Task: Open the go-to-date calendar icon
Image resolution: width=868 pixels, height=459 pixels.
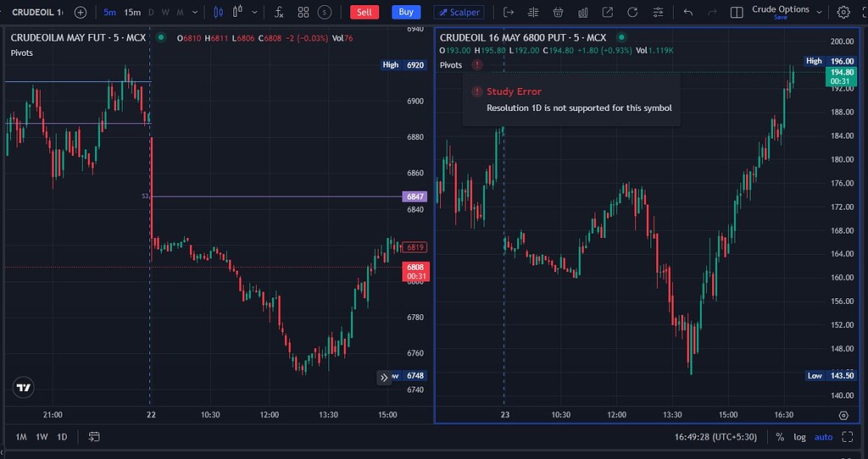Action: (94, 437)
